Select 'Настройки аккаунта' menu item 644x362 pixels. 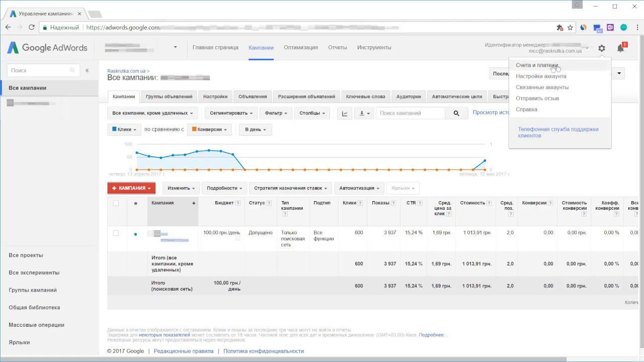coord(541,76)
